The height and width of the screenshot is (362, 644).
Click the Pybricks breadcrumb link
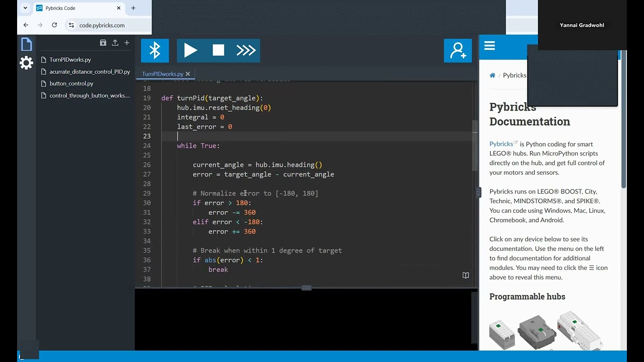pyautogui.click(x=515, y=75)
